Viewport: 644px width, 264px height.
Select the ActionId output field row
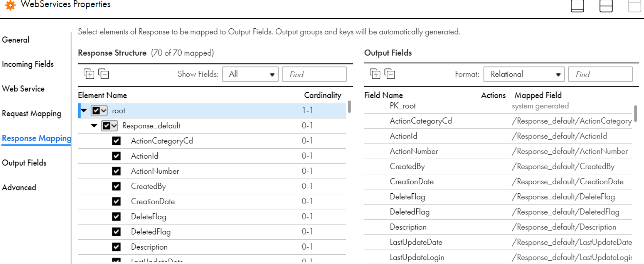coord(498,136)
